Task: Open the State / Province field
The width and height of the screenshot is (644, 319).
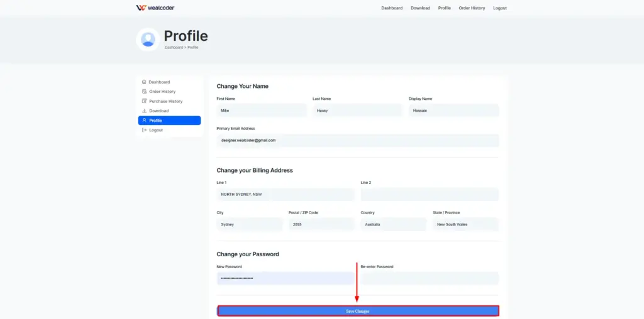Action: (x=465, y=224)
